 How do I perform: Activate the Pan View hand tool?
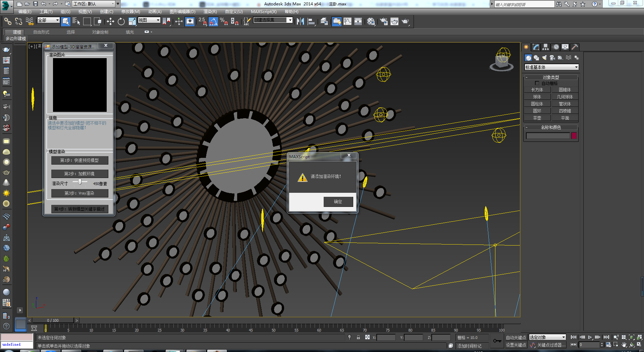tap(624, 345)
